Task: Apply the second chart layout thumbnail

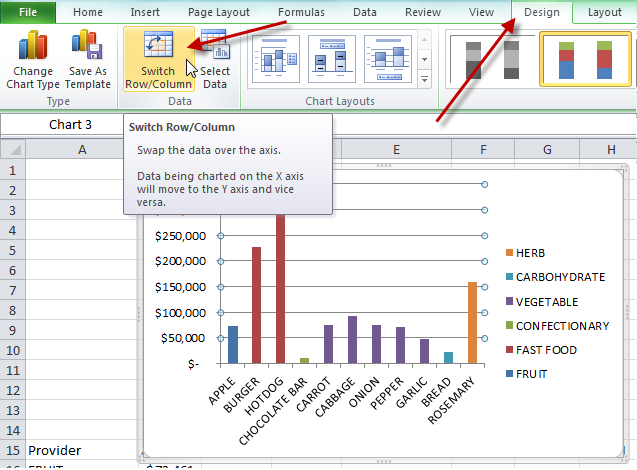Action: tap(332, 59)
